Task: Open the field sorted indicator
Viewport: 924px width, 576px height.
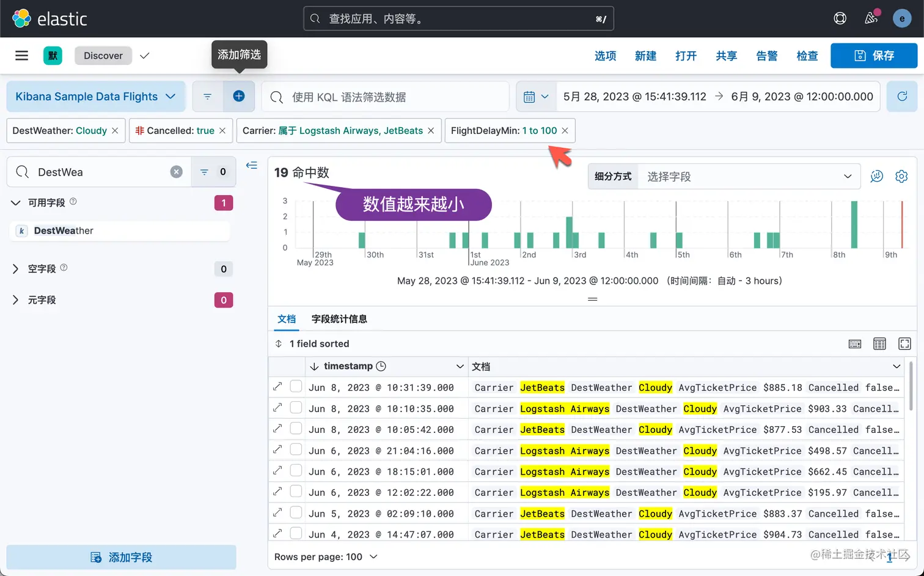Action: click(312, 344)
